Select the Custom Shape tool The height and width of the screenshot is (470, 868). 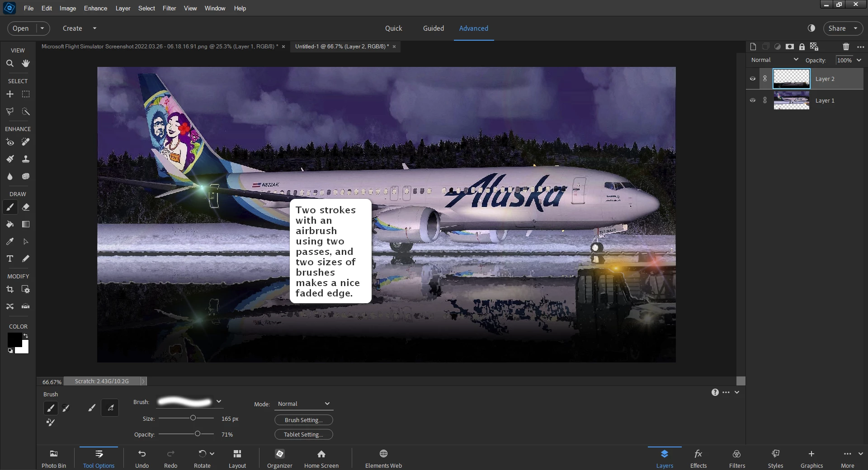[x=26, y=241]
